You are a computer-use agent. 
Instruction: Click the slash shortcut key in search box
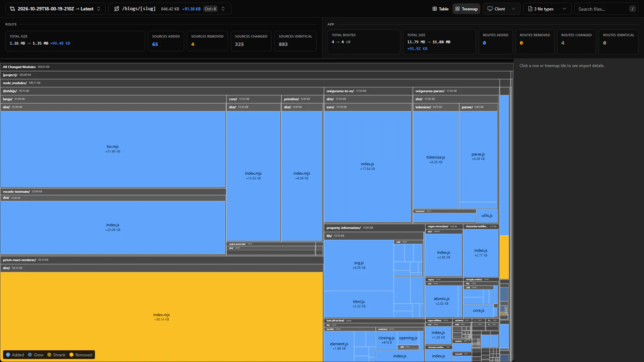pyautogui.click(x=632, y=9)
